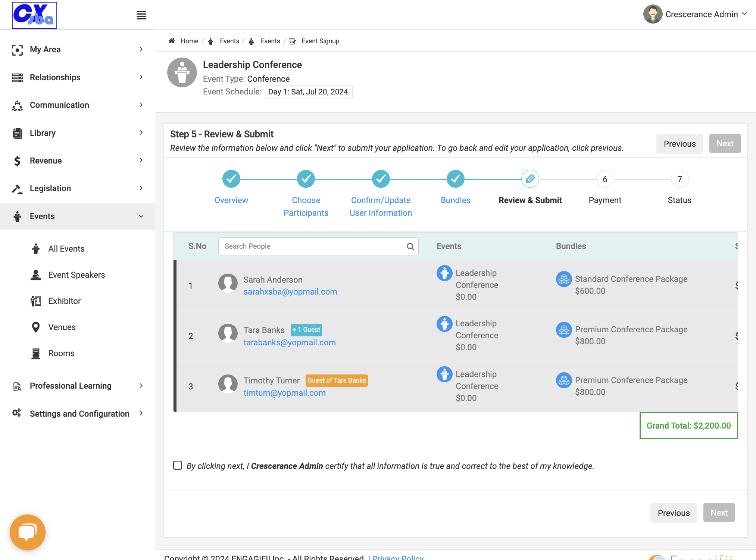Expand the My Area menu
The image size is (756, 560).
click(78, 49)
